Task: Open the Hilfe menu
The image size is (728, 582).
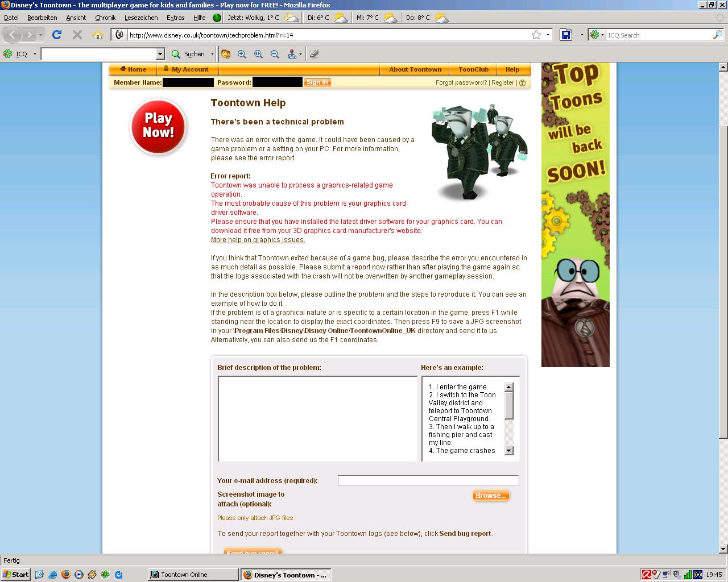Action: point(199,18)
